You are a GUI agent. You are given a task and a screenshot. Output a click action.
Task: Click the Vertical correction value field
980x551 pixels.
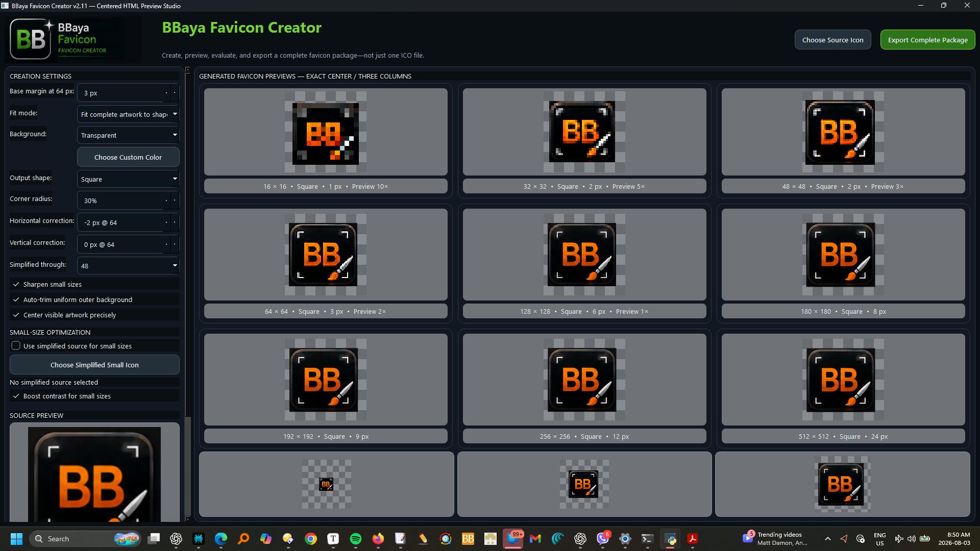(x=128, y=244)
